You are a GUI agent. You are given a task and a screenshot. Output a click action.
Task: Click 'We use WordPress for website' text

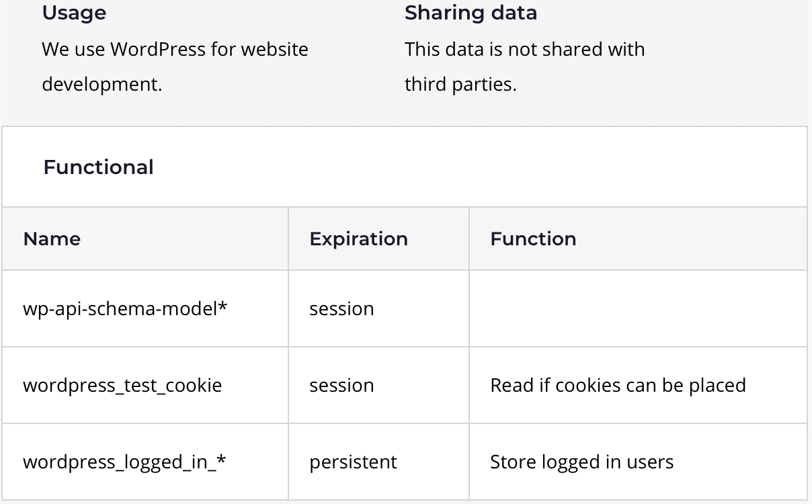click(175, 49)
